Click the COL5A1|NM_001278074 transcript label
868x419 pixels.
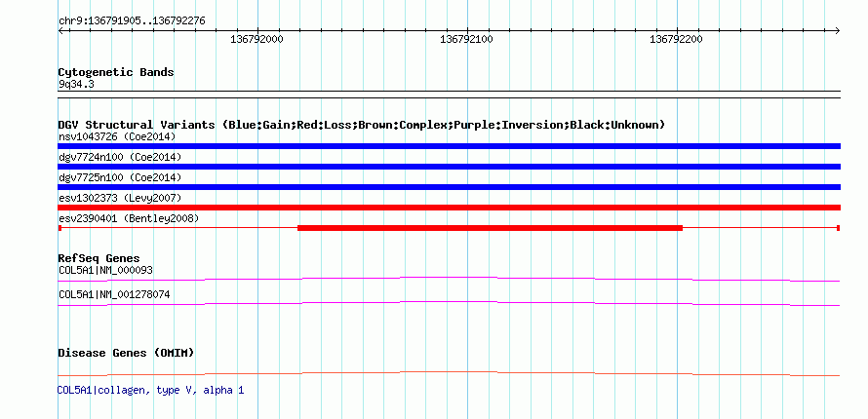pyautogui.click(x=114, y=294)
